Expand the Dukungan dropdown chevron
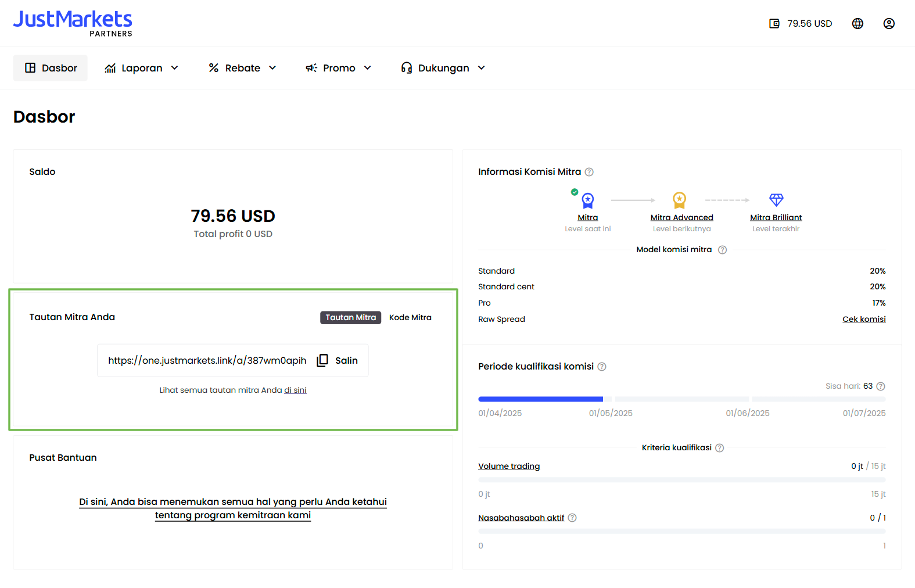 pos(482,68)
